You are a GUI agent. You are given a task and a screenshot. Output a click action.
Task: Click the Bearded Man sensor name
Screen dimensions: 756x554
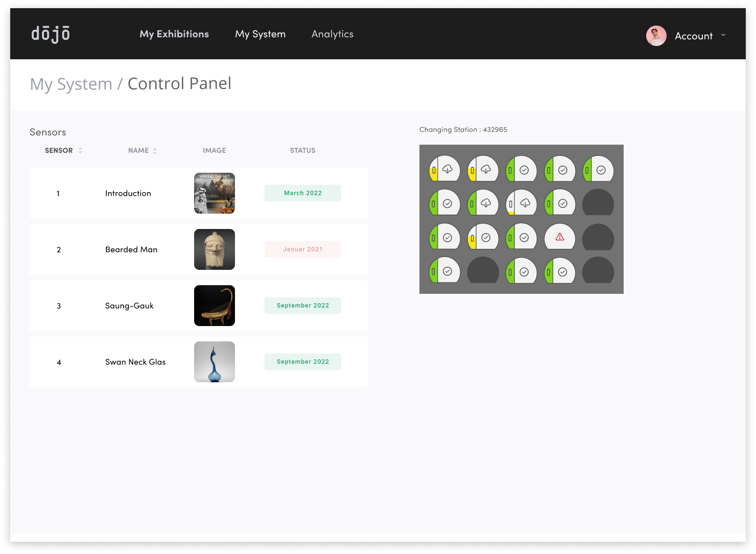[x=131, y=249]
